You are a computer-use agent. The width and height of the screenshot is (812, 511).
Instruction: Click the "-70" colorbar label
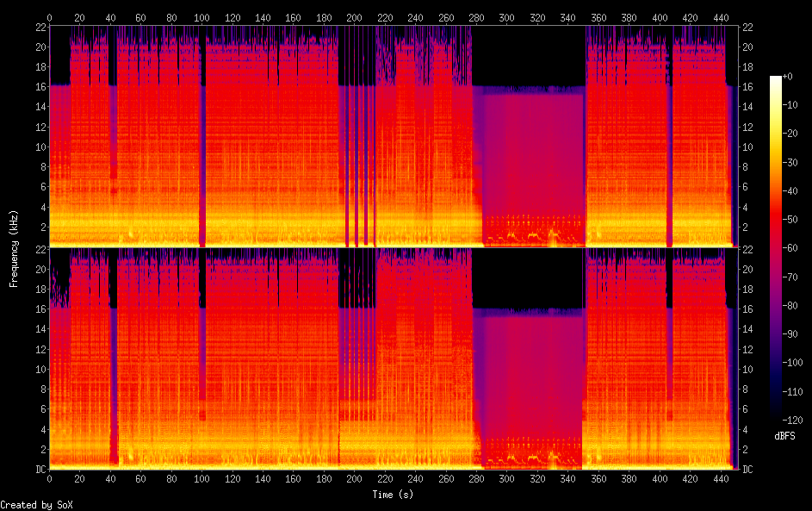[x=790, y=277]
